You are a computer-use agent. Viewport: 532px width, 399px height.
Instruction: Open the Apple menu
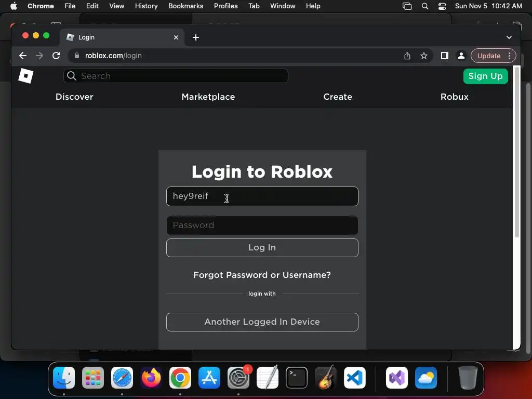click(14, 6)
